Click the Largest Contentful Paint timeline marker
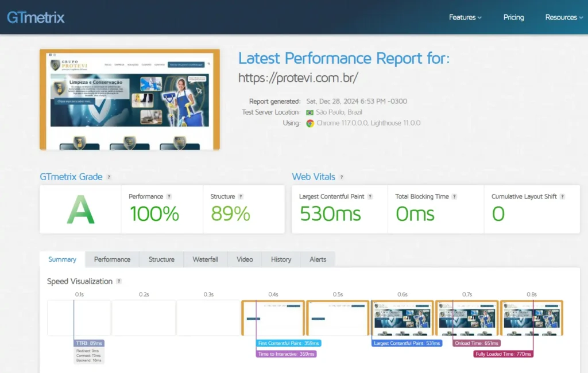This screenshot has height=373, width=588. pyautogui.click(x=407, y=343)
